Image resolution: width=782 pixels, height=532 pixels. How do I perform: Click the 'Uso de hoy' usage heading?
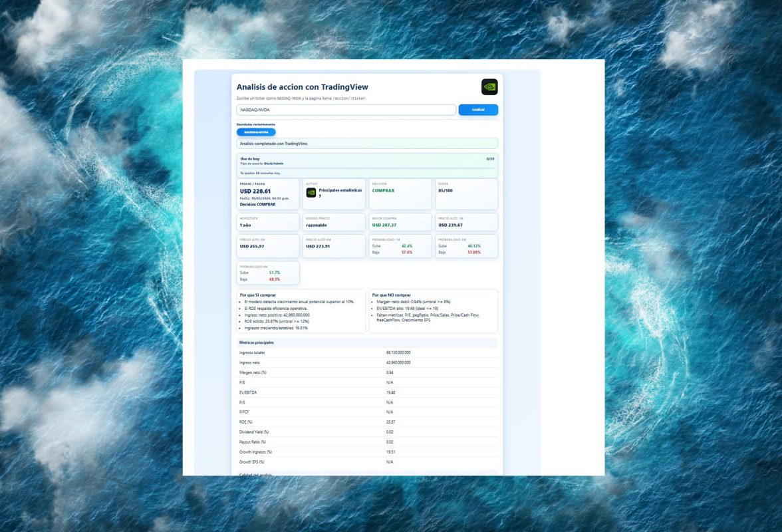click(250, 159)
